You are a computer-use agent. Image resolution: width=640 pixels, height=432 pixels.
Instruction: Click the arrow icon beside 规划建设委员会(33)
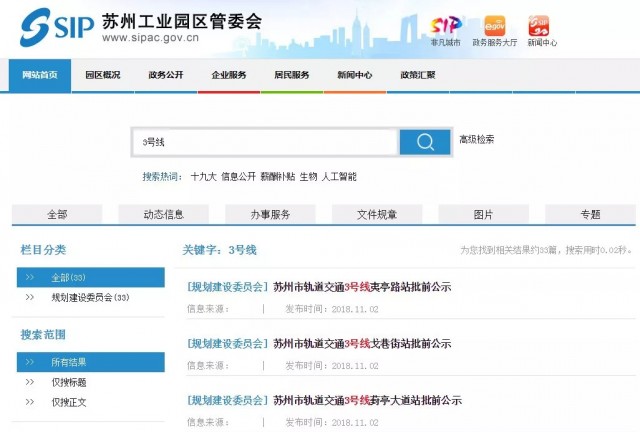30,297
